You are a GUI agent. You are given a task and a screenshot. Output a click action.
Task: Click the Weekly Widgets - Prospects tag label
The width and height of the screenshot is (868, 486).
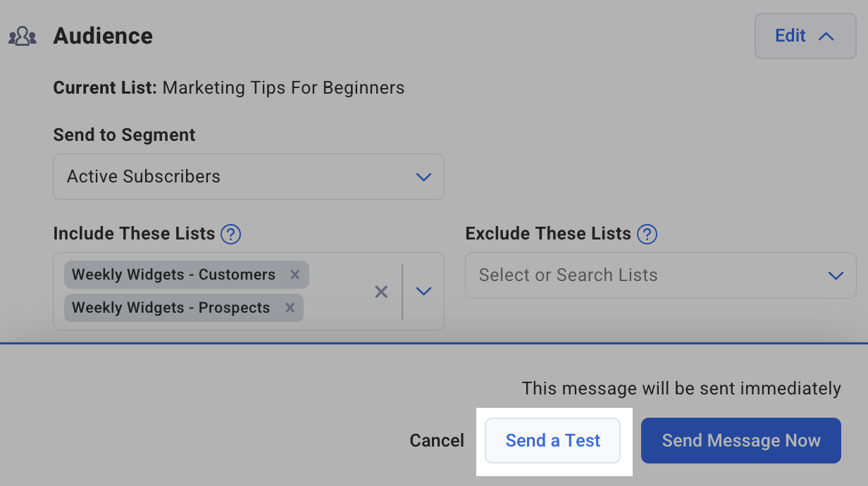(170, 308)
